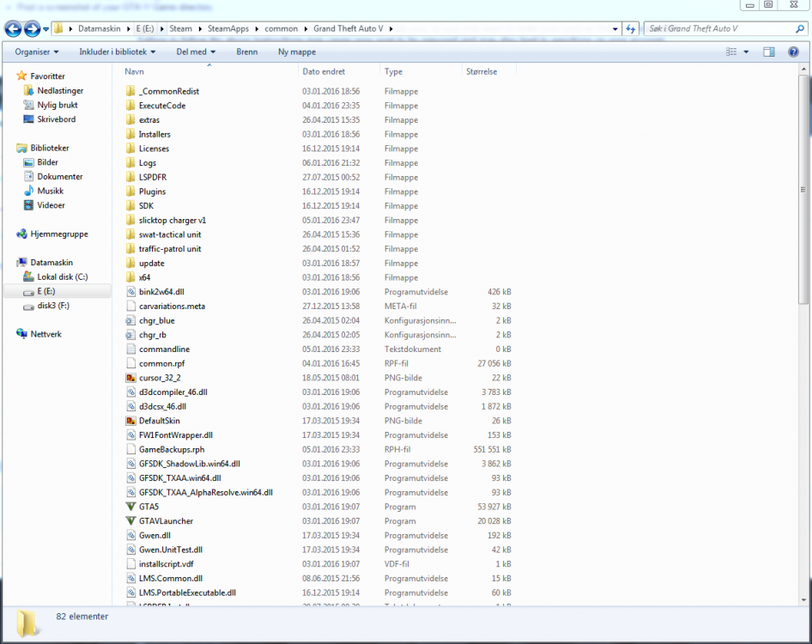Expand breadcrumb arrow after Steam
This screenshot has height=644, width=812.
(200, 29)
